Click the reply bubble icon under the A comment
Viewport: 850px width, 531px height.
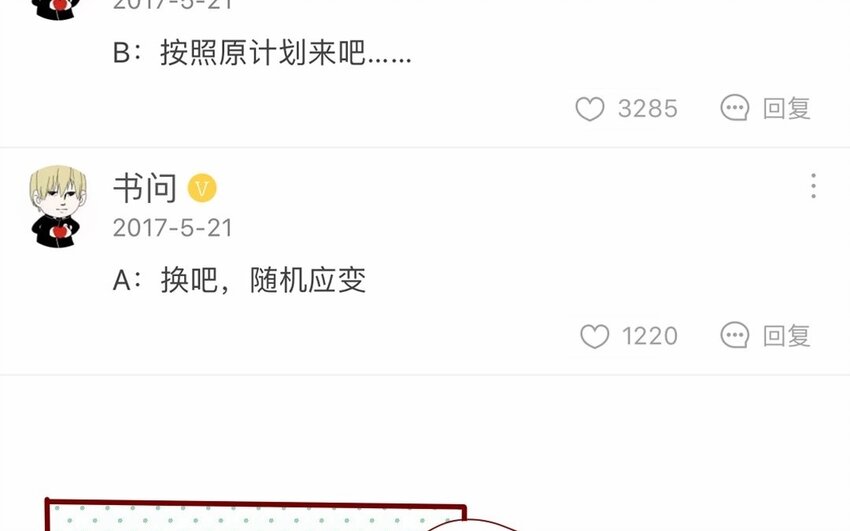(735, 335)
